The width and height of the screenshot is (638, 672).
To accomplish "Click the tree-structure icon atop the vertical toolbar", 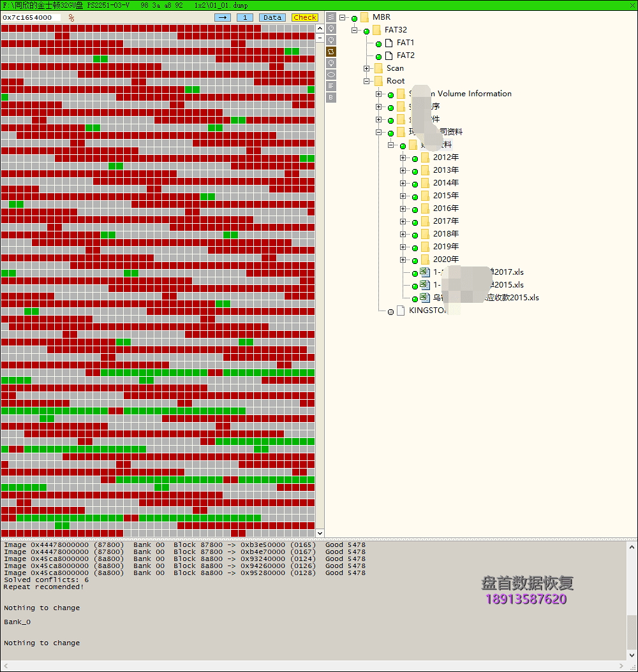I will point(331,17).
